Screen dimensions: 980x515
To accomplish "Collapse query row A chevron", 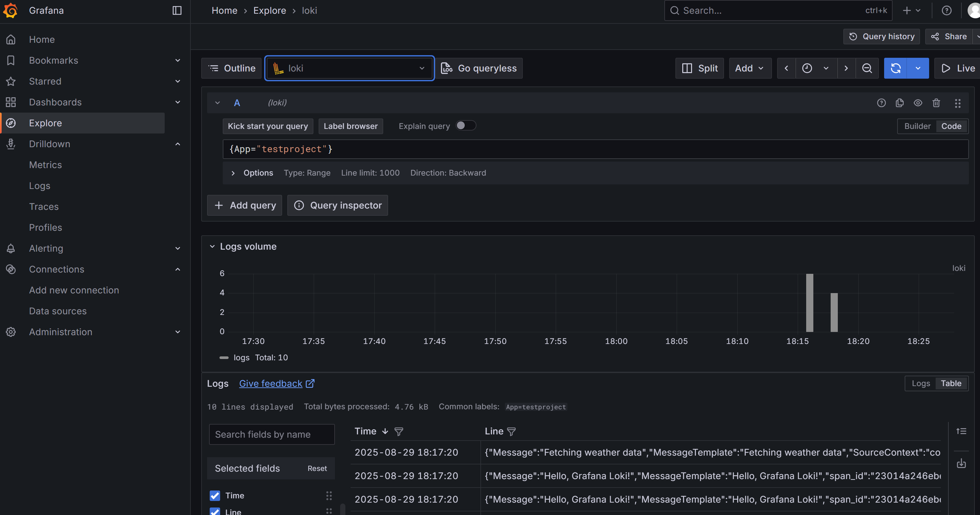I will coord(217,103).
